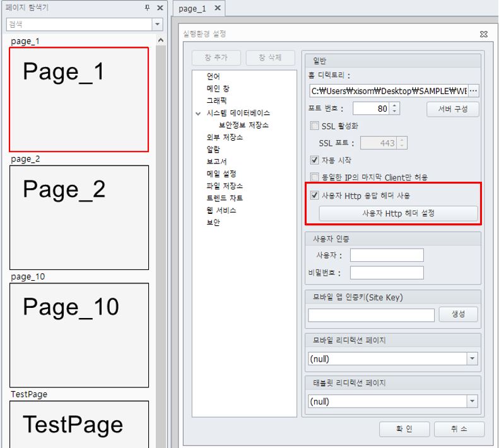Switch to the page_1 tab
This screenshot has height=448, width=499.
(x=192, y=9)
